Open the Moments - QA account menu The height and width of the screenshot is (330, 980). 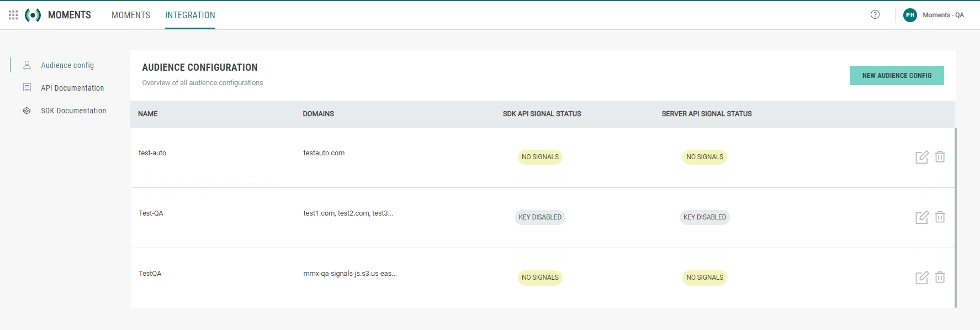943,15
